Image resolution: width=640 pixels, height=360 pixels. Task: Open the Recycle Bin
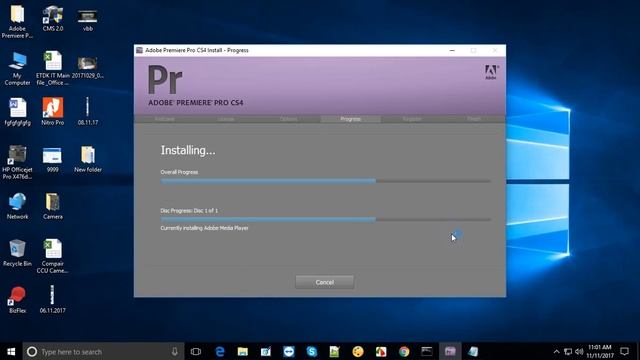click(x=17, y=253)
